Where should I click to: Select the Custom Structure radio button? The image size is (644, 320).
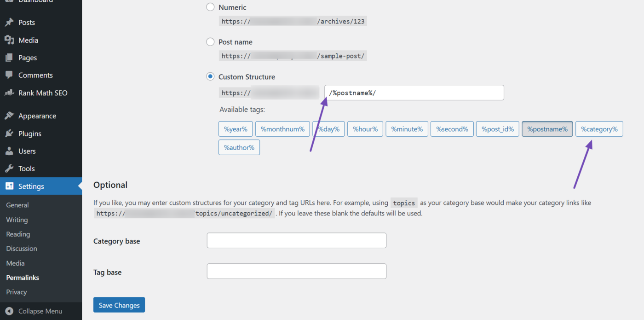click(210, 76)
